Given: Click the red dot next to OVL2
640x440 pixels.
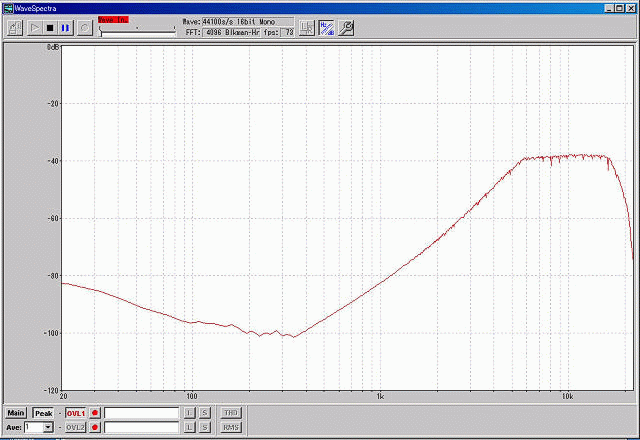Looking at the screenshot, I should coord(96,427).
